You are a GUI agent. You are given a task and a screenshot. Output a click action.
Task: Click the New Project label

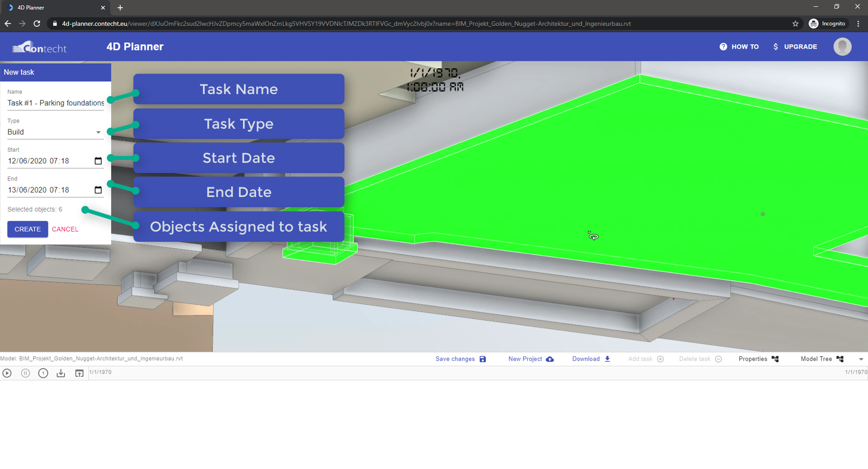click(525, 359)
